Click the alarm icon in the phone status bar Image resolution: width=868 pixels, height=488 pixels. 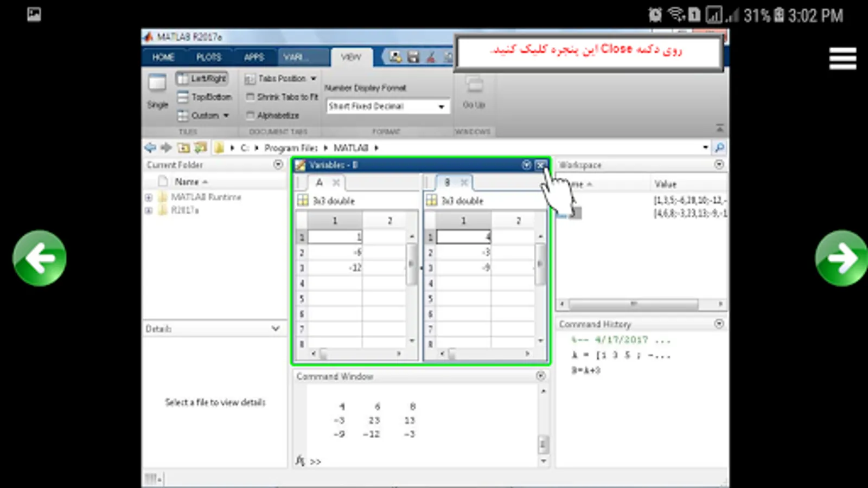pyautogui.click(x=655, y=15)
